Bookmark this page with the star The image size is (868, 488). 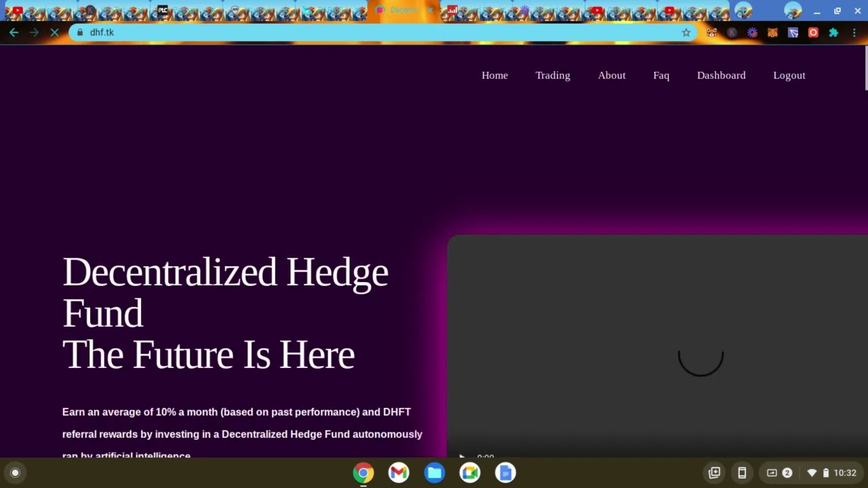pos(686,33)
